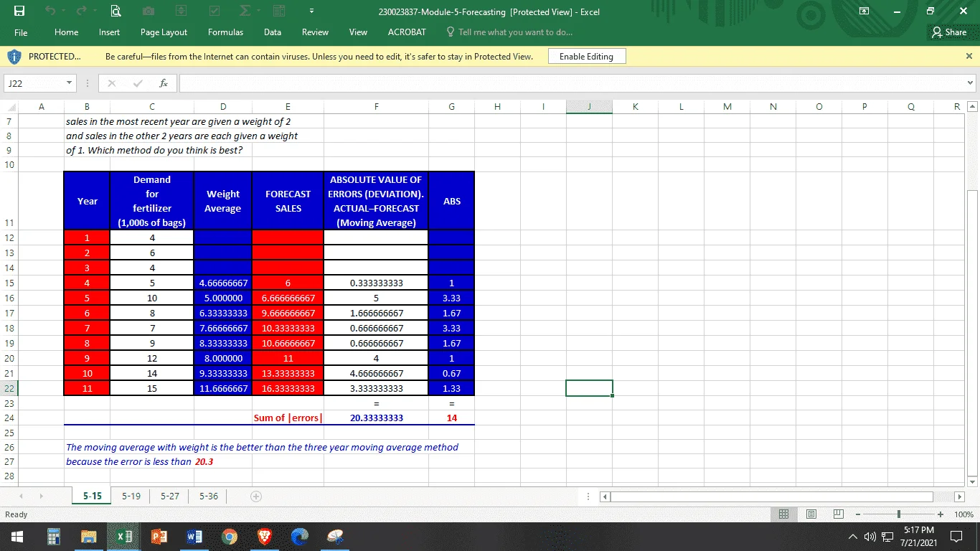The image size is (980, 551).
Task: Open Customize Quick Access Toolbar dropdown
Action: pyautogui.click(x=312, y=12)
